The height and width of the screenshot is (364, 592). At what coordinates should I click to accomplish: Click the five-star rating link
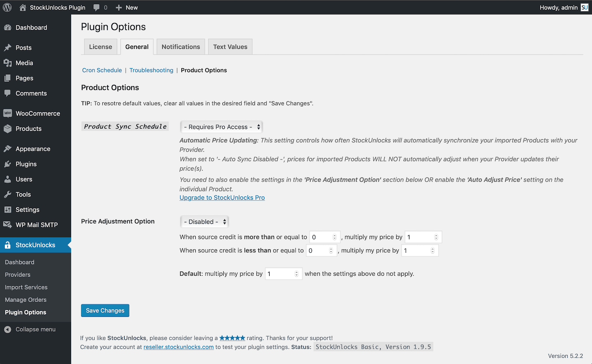click(232, 338)
